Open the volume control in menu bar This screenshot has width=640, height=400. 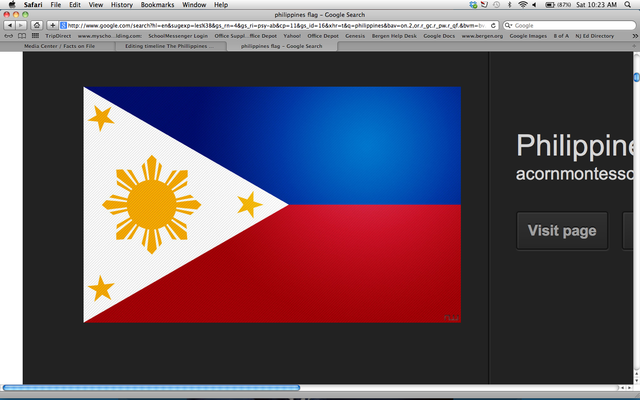point(534,4)
